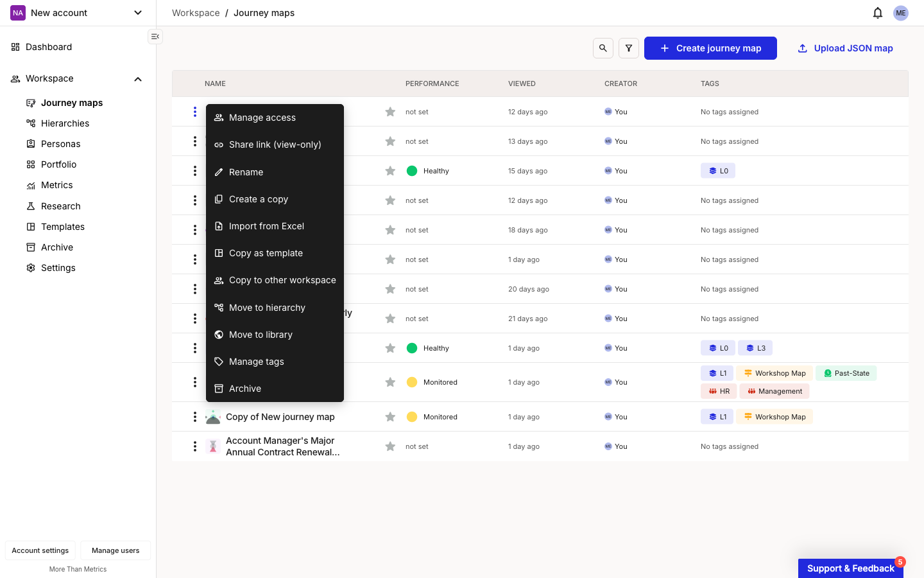This screenshot has width=924, height=578.
Task: Toggle favorite star on the 18 days ago row
Action: pyautogui.click(x=390, y=230)
